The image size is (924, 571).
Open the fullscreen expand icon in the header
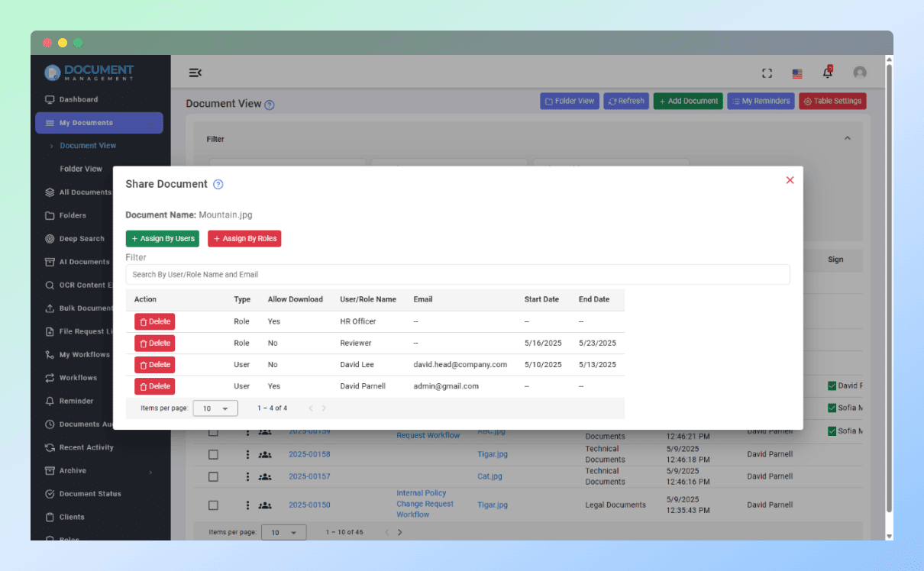click(767, 73)
